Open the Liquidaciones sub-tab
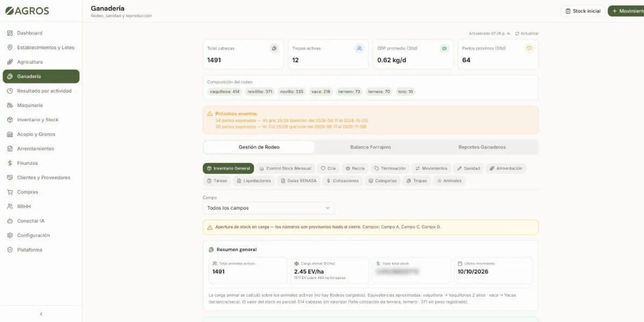Viewport: 644px width, 322px height. 254,181
